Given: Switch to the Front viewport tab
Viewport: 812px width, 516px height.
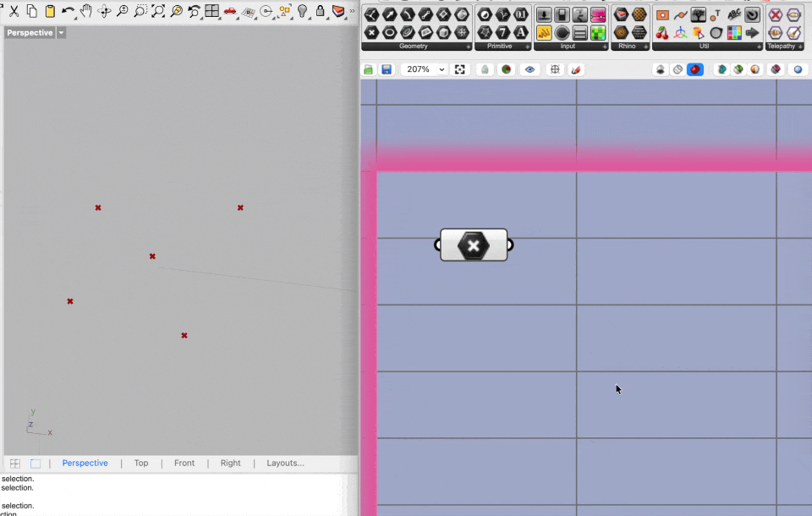Looking at the screenshot, I should tap(184, 464).
